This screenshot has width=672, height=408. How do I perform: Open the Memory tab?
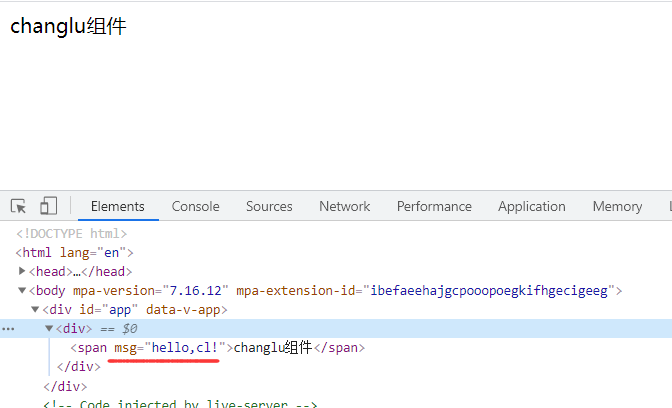(x=618, y=207)
